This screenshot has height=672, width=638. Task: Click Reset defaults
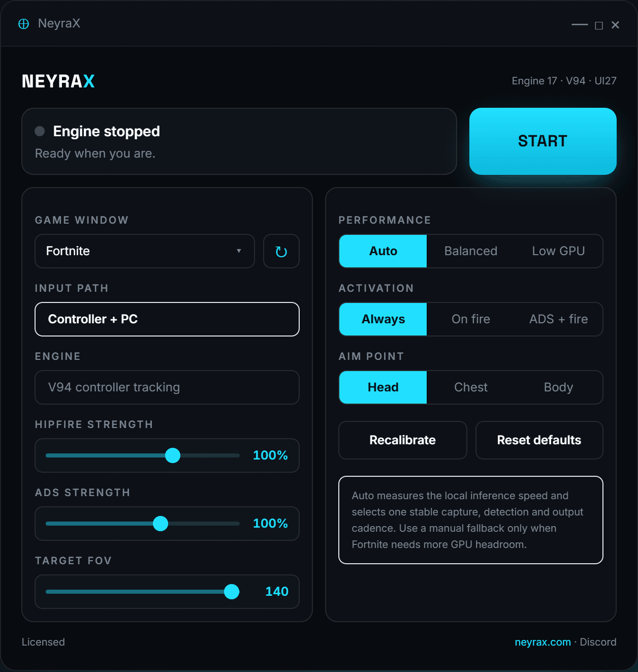pos(539,440)
